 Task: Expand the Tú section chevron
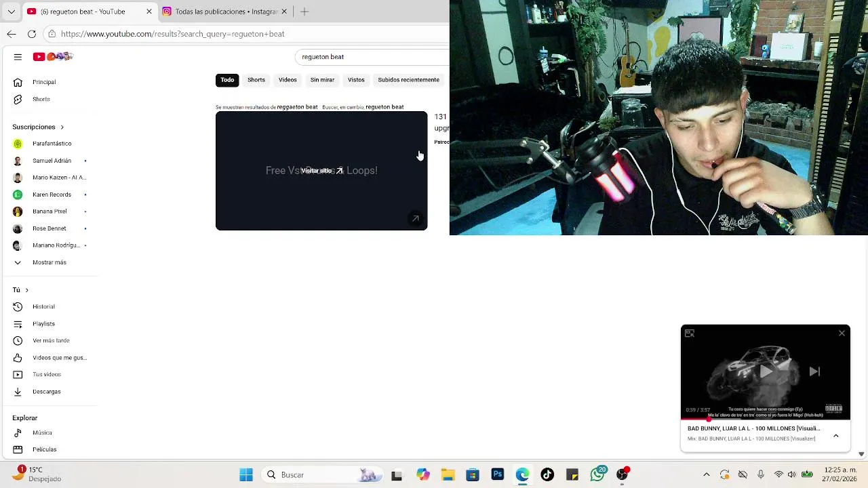(x=26, y=290)
